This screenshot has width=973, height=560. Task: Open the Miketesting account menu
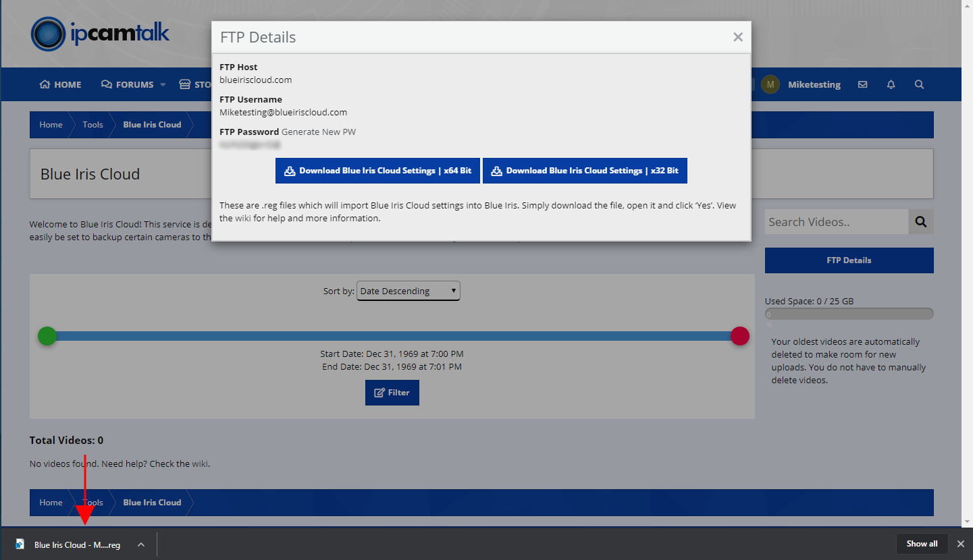pos(814,84)
